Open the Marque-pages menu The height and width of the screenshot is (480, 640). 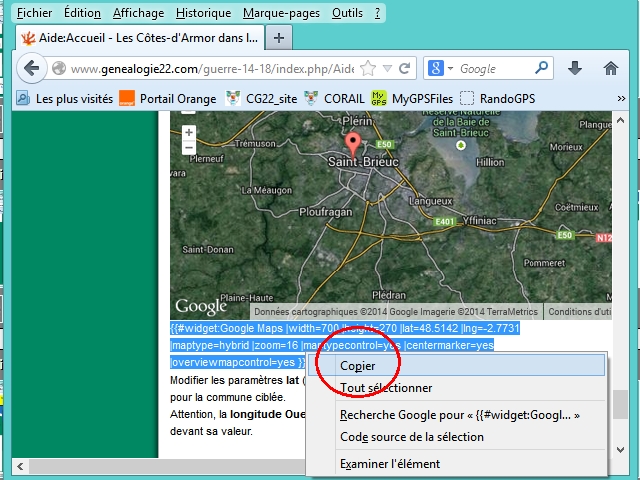click(281, 13)
